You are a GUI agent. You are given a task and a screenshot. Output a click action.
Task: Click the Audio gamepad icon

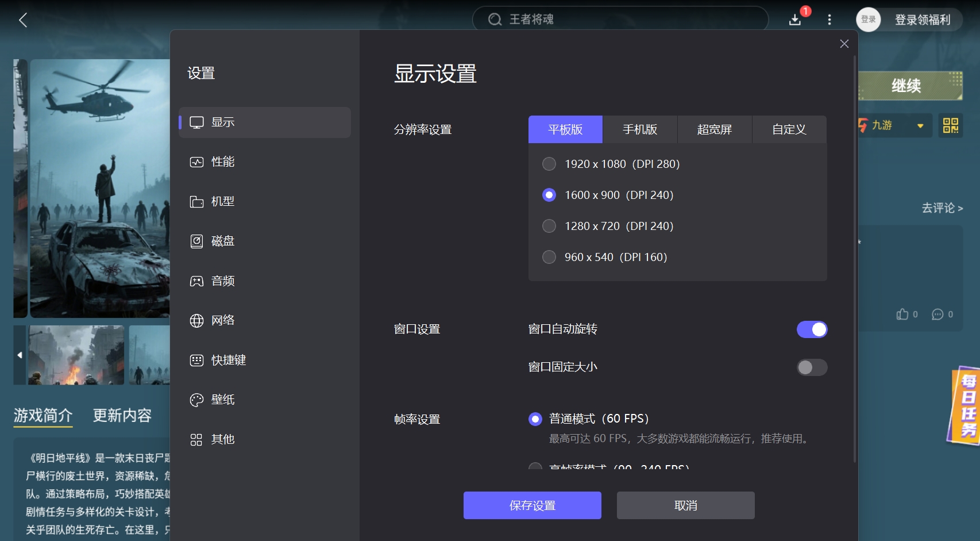[x=197, y=281]
